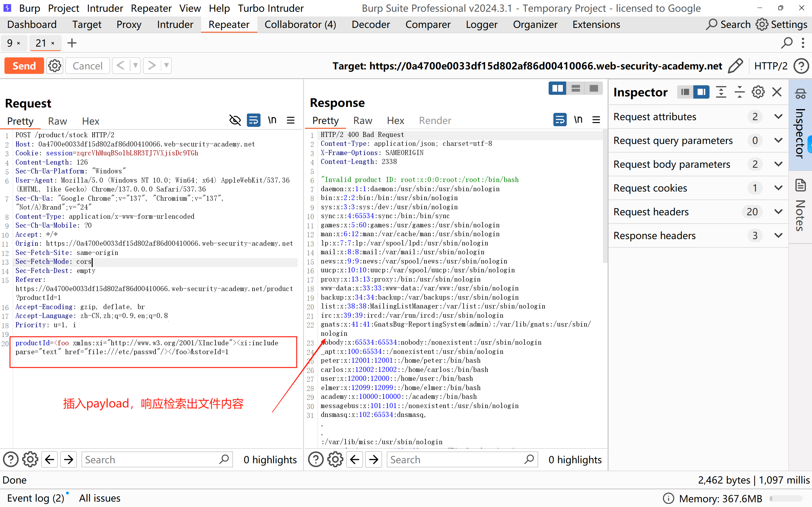Select side-by-side split layout icon
This screenshot has height=507, width=812.
click(557, 88)
